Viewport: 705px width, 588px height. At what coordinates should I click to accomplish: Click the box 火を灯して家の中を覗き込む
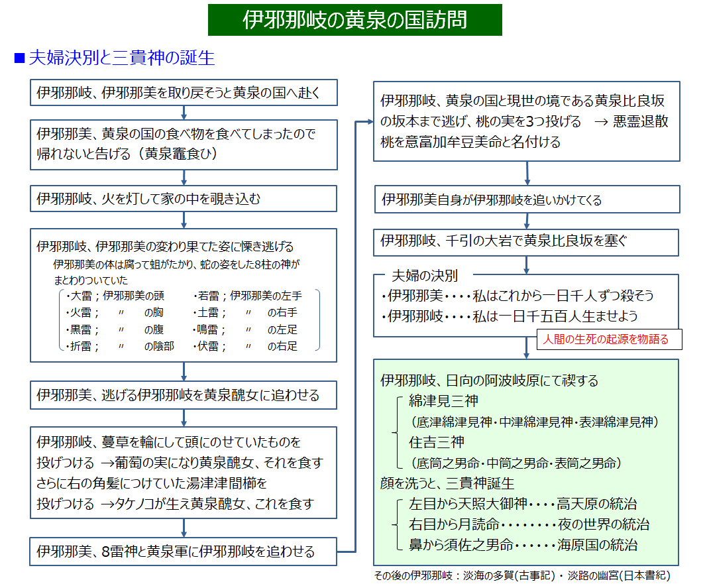click(184, 198)
